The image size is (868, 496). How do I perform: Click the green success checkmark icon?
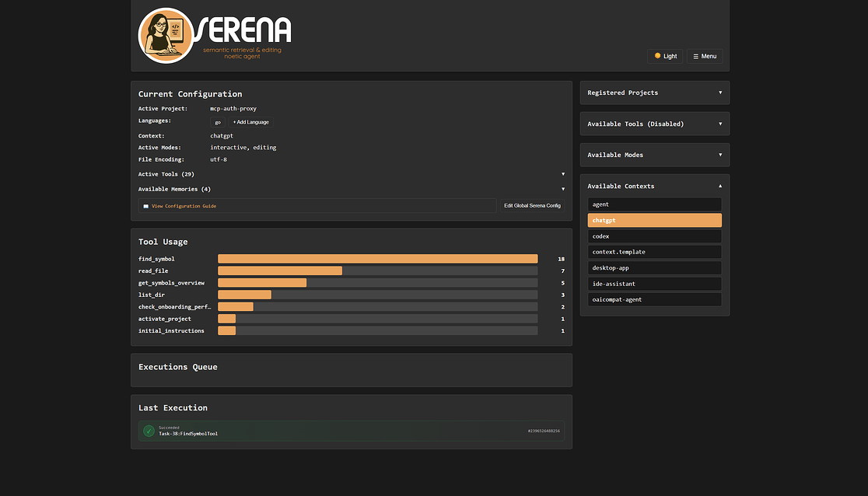click(x=149, y=431)
